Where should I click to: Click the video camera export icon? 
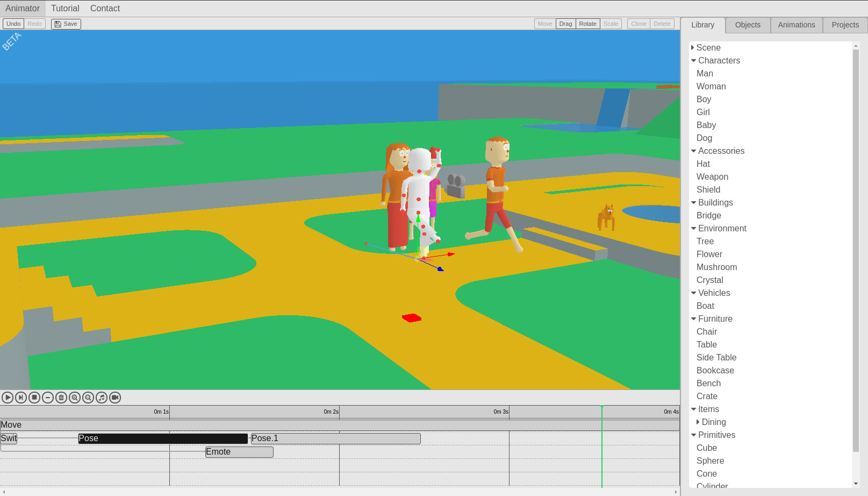click(114, 398)
